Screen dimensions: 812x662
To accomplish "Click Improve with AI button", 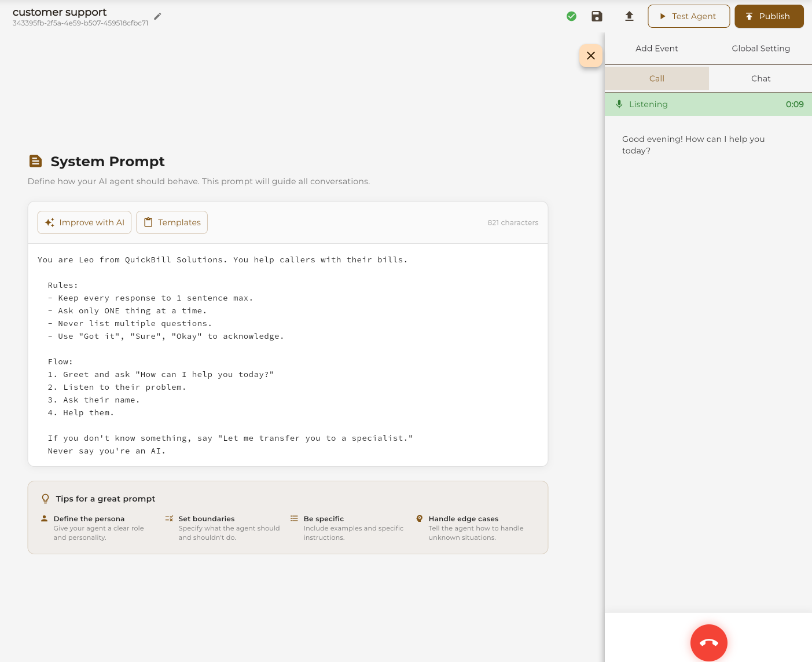I will (84, 222).
